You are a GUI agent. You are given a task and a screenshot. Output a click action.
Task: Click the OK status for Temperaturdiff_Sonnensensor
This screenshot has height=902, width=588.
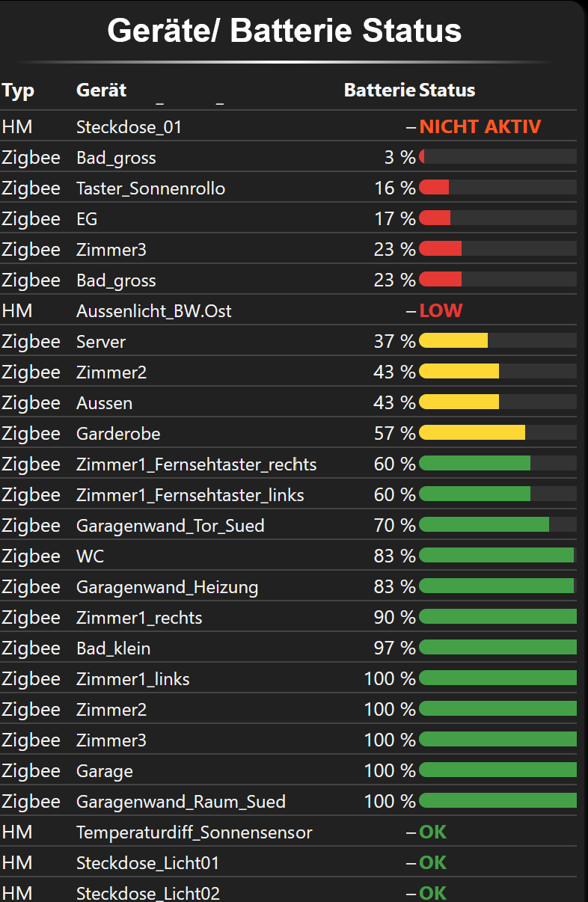point(432,832)
